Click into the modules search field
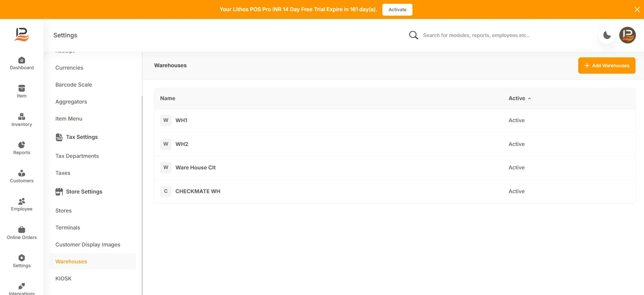Image resolution: width=644 pixels, height=295 pixels. tap(476, 35)
